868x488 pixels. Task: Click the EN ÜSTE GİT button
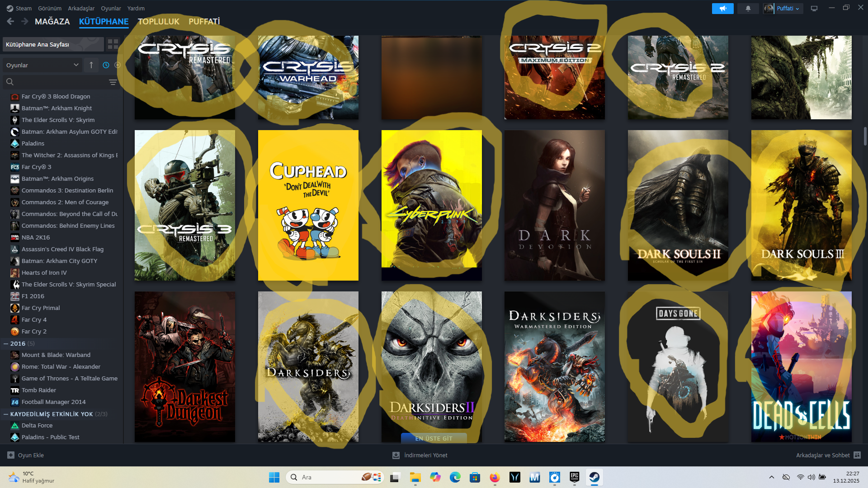pos(434,438)
